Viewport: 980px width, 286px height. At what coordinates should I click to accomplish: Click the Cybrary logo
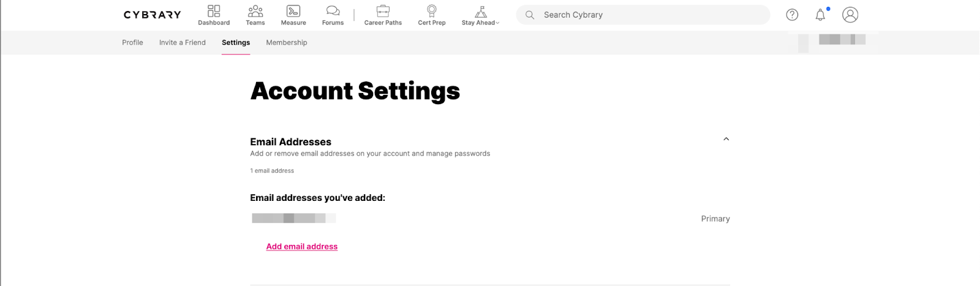point(153,15)
